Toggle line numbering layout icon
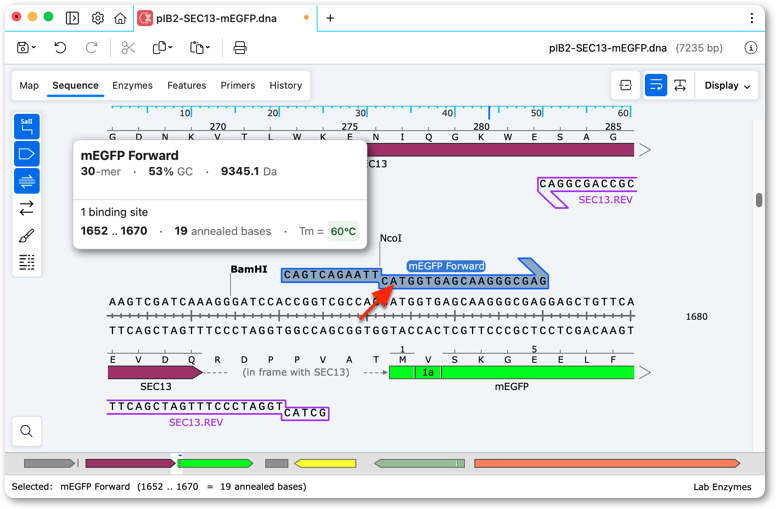This screenshot has height=509, width=776. tap(27, 262)
